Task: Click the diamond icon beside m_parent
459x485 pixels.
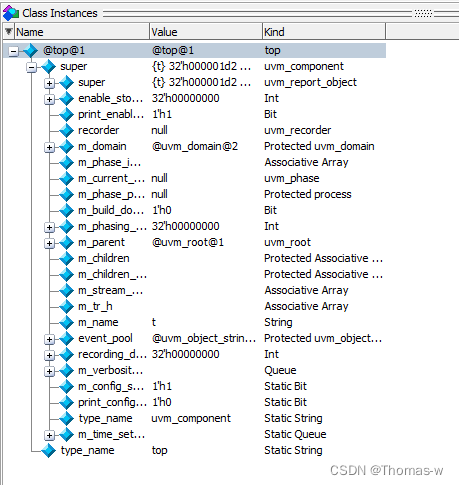Action: (66, 243)
